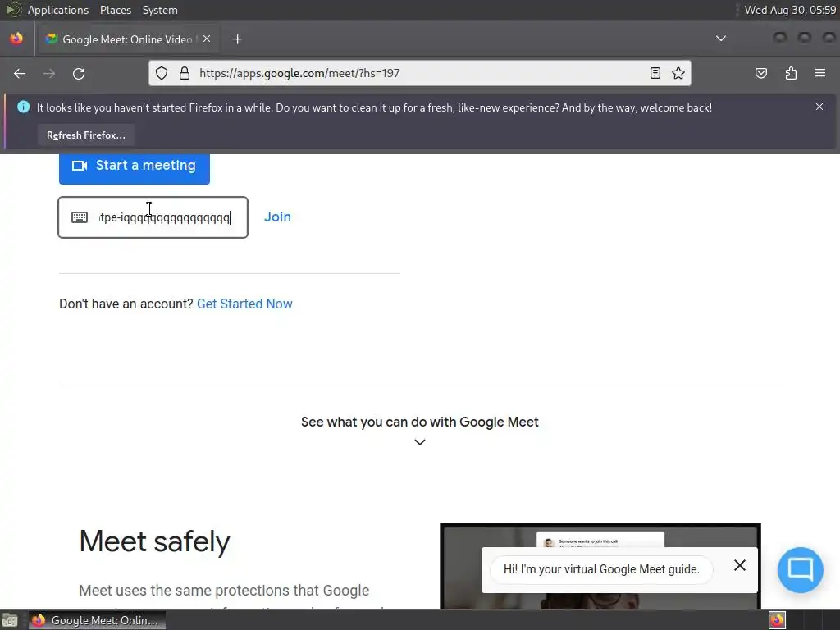
Task: Open the Pocket save icon
Action: click(x=760, y=73)
